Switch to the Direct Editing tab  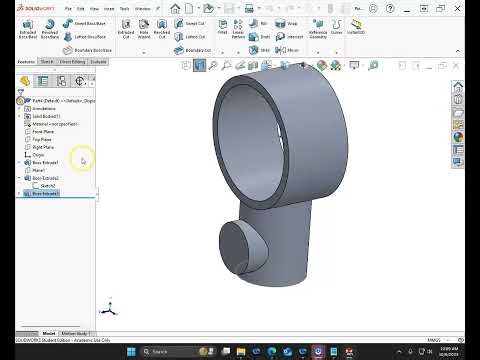(x=72, y=62)
